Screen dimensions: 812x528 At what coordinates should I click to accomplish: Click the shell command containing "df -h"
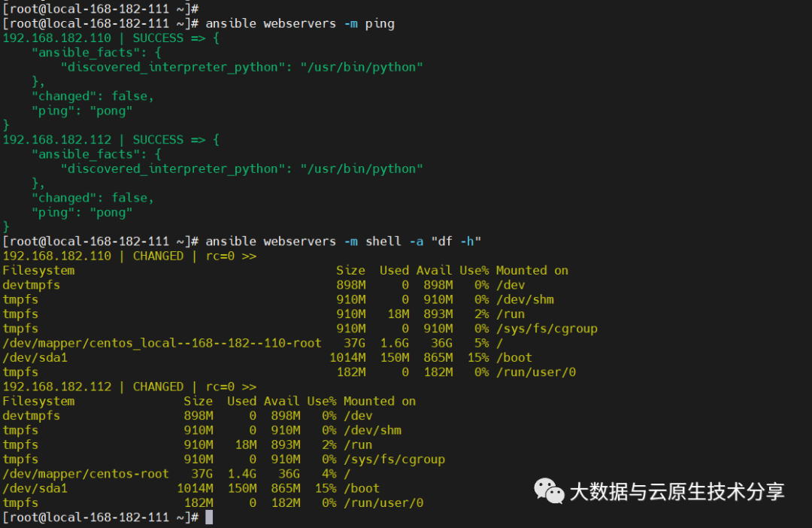click(343, 241)
